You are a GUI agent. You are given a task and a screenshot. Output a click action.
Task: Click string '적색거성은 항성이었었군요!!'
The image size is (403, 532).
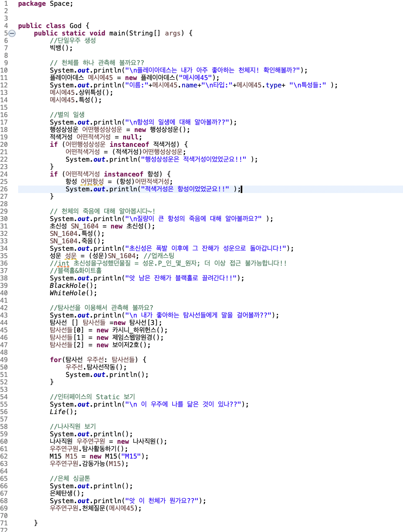185,189
